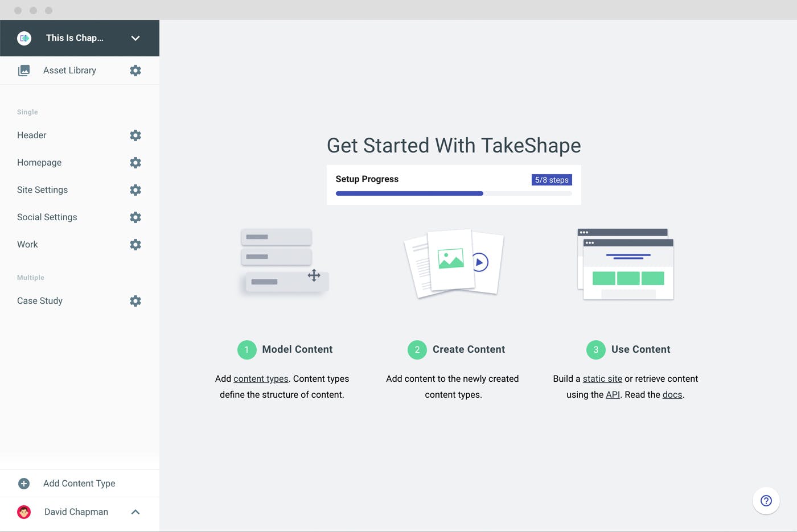
Task: Click the Asset Library image icon
Action: click(24, 71)
